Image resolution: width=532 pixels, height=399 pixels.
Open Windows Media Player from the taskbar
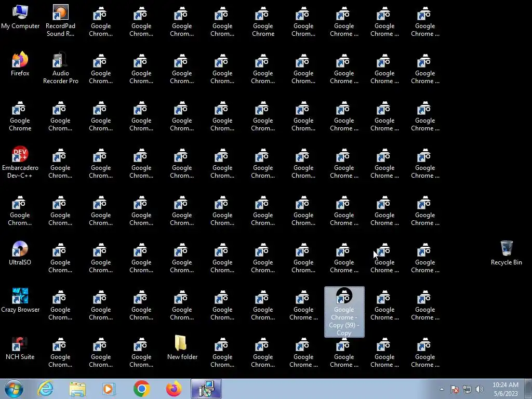click(x=109, y=389)
